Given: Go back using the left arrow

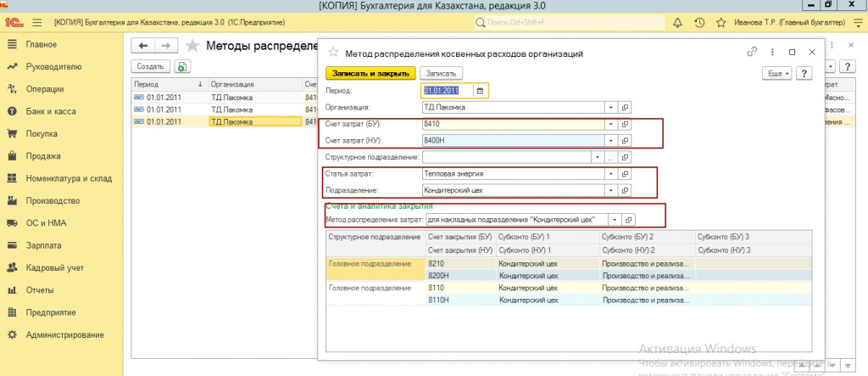Looking at the screenshot, I should point(143,46).
